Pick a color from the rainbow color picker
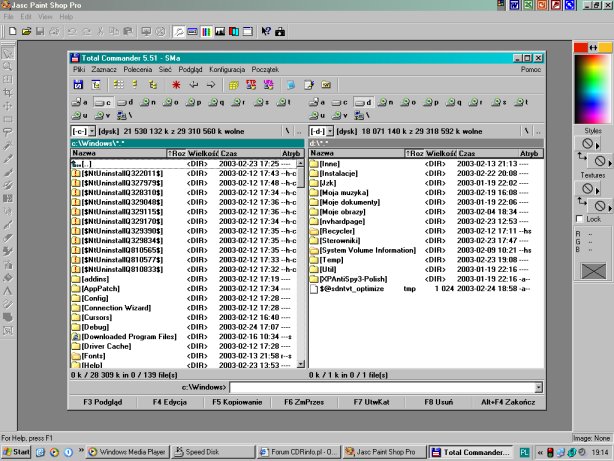 click(592, 89)
